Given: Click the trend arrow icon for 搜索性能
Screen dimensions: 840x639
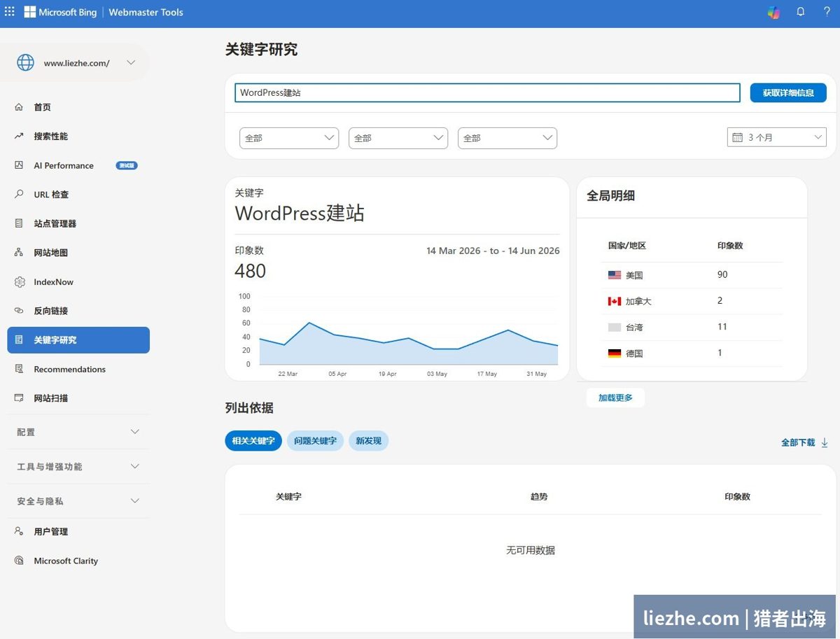Looking at the screenshot, I should coord(19,136).
